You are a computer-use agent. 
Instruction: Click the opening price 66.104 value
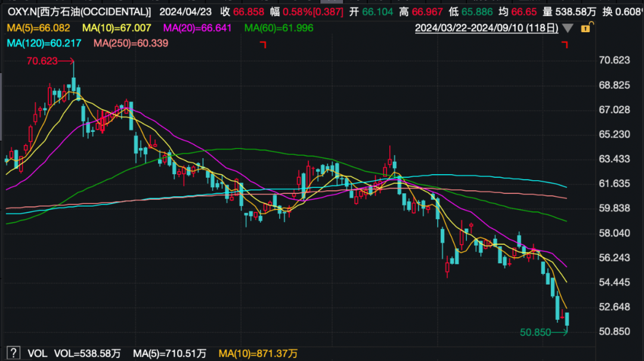pos(377,12)
